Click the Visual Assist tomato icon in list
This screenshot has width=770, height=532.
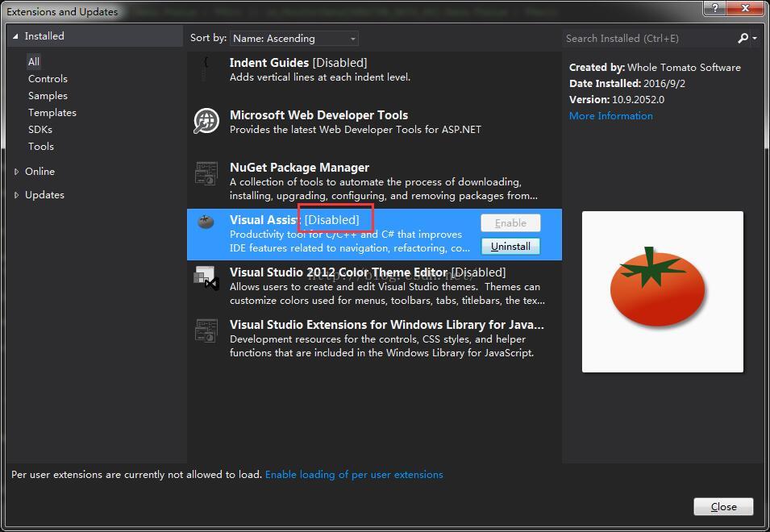[x=206, y=222]
